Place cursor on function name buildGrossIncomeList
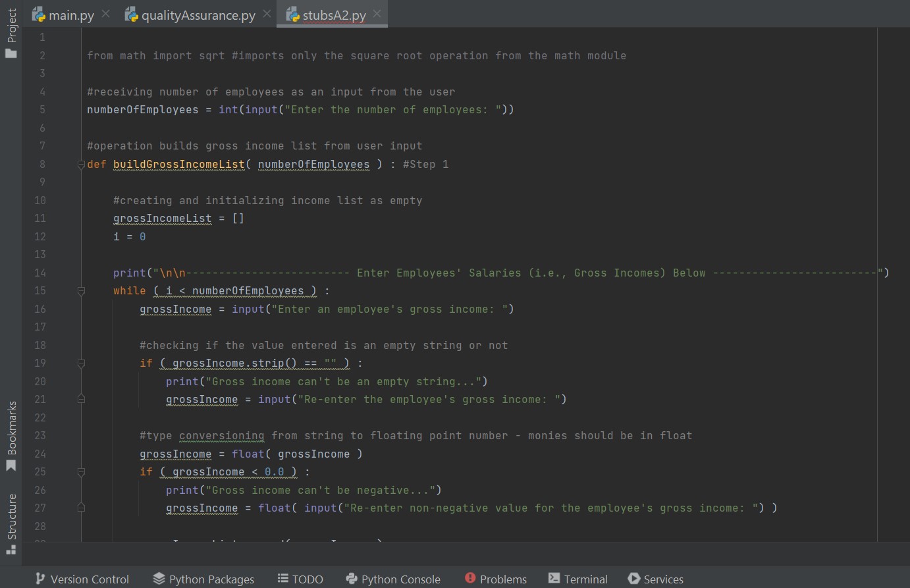The image size is (910, 588). click(179, 165)
